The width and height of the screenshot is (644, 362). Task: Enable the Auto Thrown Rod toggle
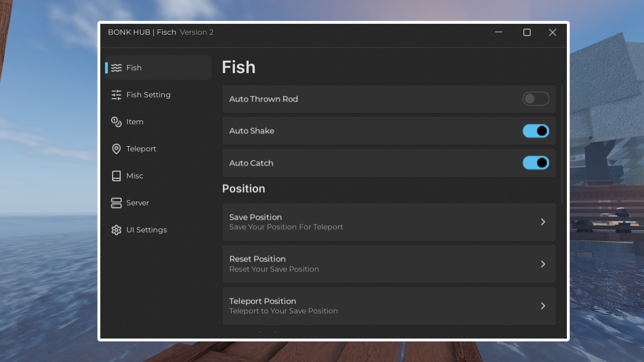coord(535,99)
